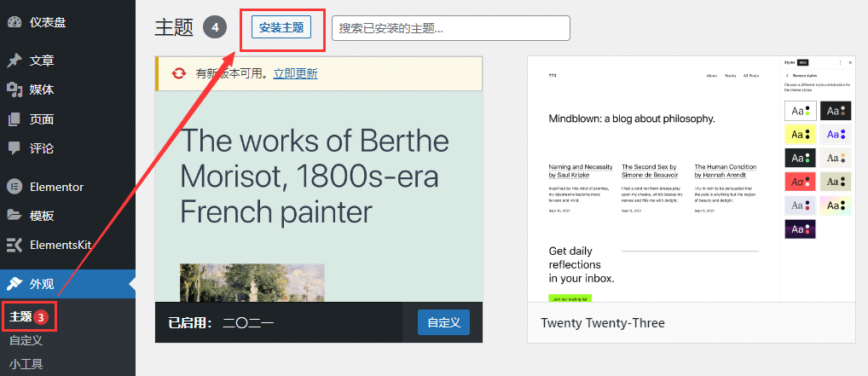This screenshot has height=376, width=868.
Task: Click the blue 自定义 button
Action: [443, 322]
